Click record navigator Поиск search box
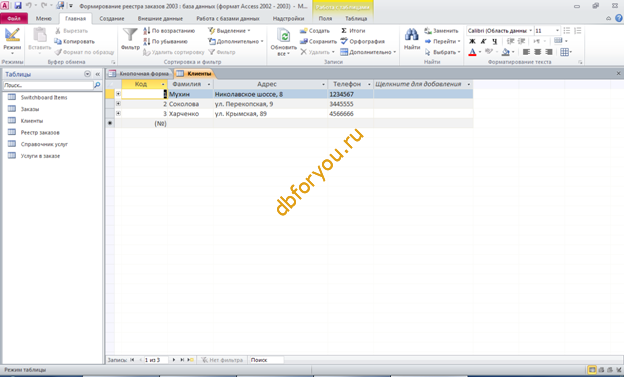 (x=266, y=360)
